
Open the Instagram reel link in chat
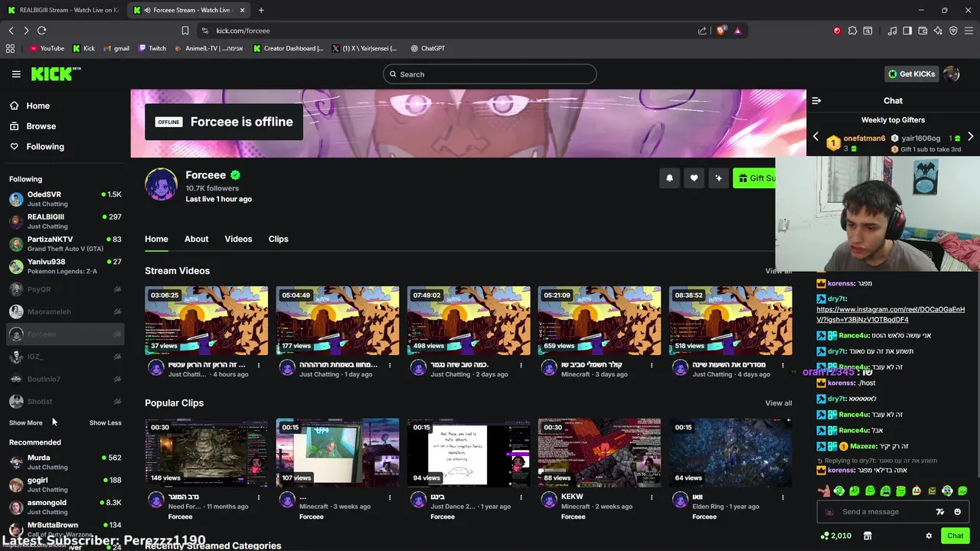(890, 315)
